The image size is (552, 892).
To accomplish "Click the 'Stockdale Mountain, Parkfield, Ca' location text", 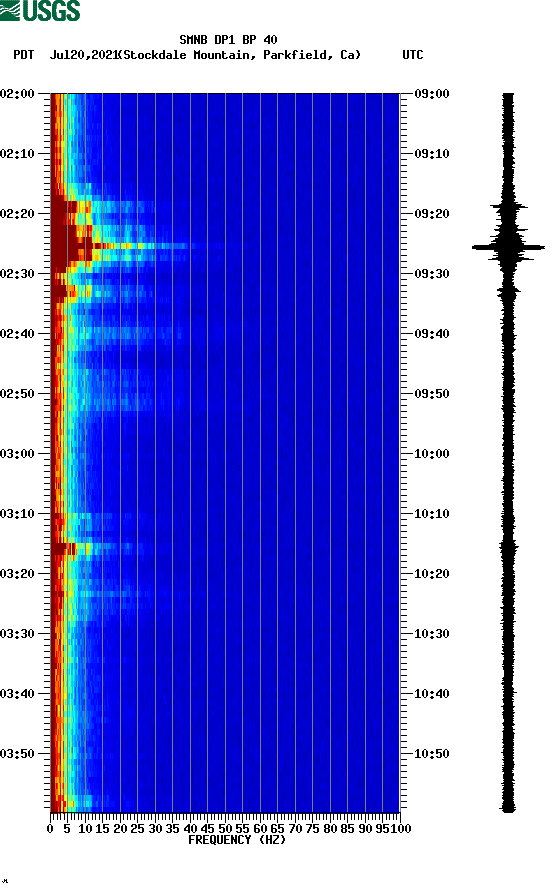I will (x=242, y=55).
